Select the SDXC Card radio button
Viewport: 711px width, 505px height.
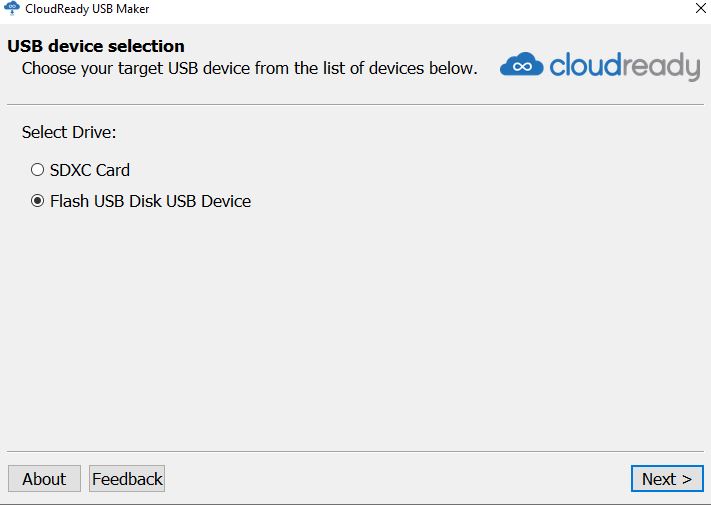(38, 170)
